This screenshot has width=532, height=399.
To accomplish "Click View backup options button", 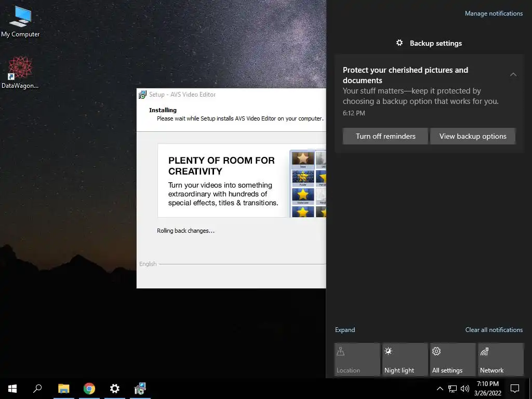I will [473, 136].
